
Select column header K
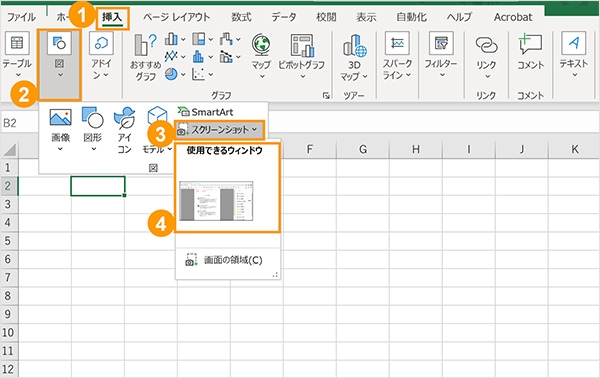coord(574,149)
